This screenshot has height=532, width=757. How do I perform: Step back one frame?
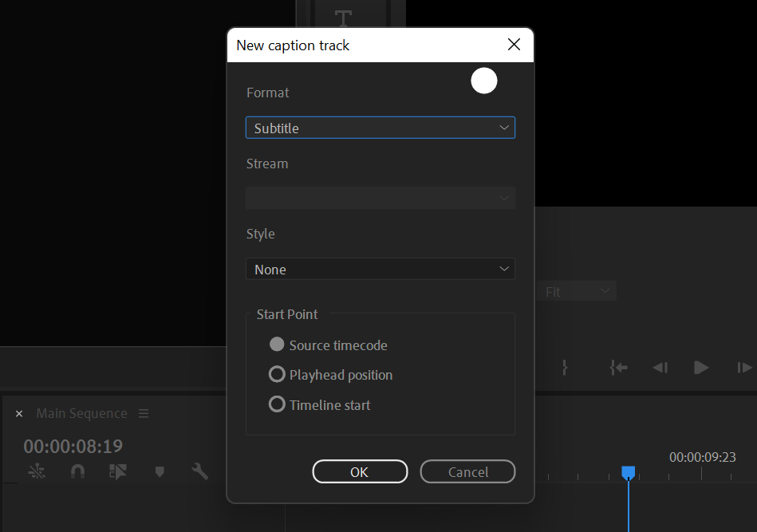pos(660,368)
